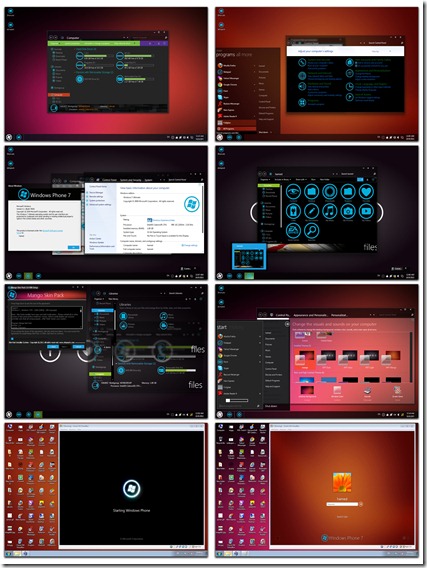Click the password field on the login screen

pyautogui.click(x=342, y=504)
